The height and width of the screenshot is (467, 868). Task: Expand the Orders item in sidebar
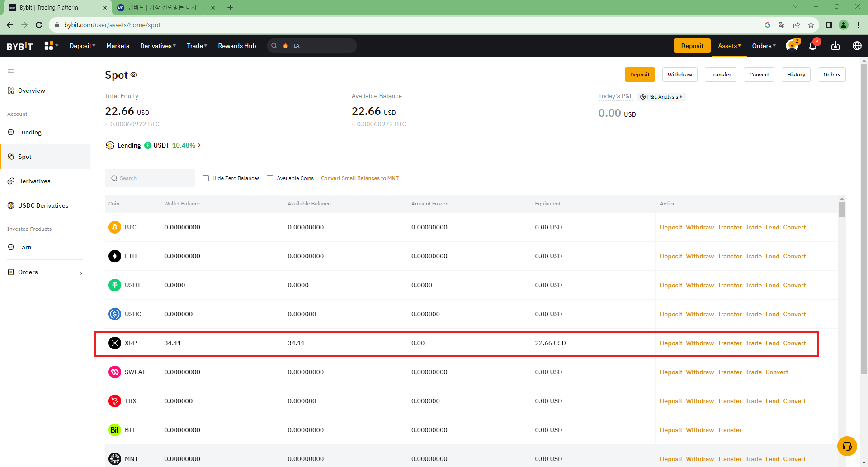[x=45, y=272]
